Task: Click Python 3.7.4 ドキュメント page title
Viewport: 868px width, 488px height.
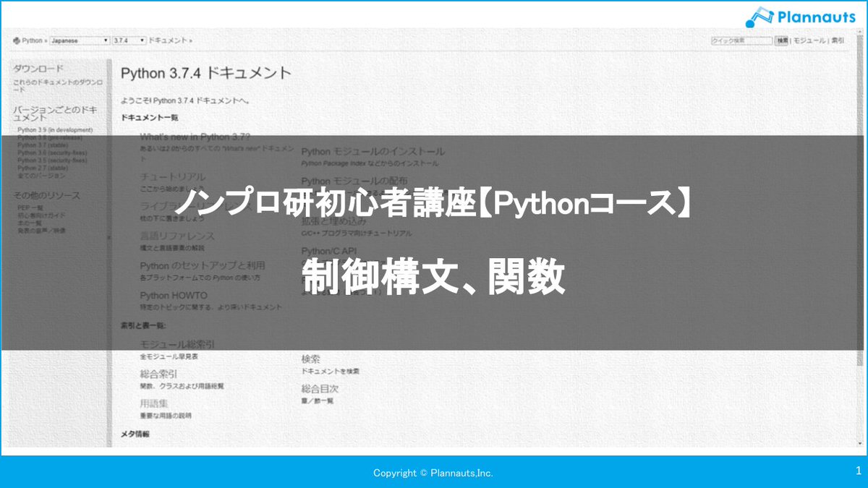Action: pos(206,73)
